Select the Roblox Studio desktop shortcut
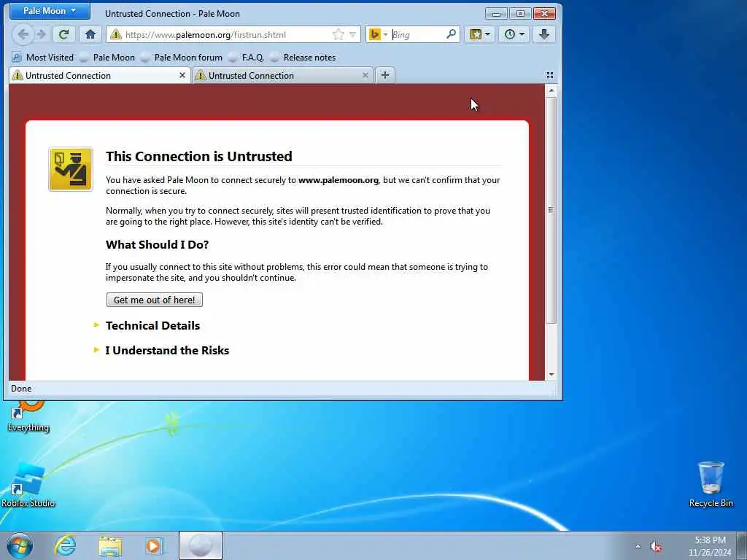Screen dimensions: 747x560 click(28, 485)
